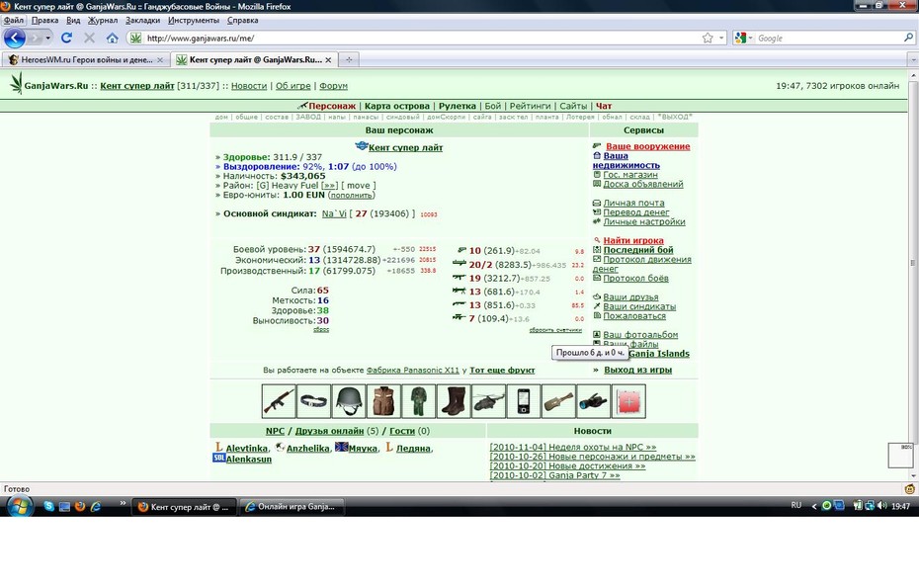
Task: Click the Start orb on the taskbar
Action: point(18,506)
